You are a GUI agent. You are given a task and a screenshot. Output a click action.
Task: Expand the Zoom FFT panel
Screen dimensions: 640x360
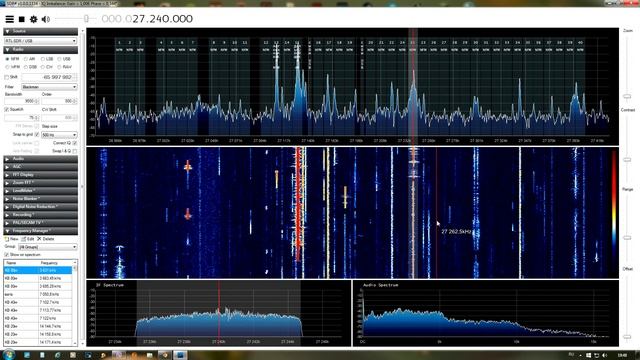click(x=40, y=182)
